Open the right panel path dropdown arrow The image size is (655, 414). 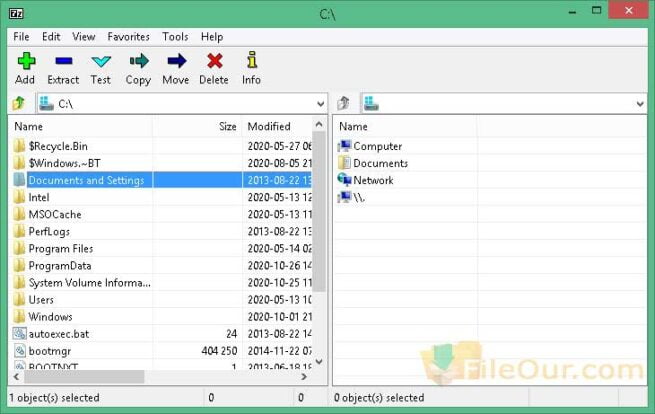pyautogui.click(x=640, y=104)
